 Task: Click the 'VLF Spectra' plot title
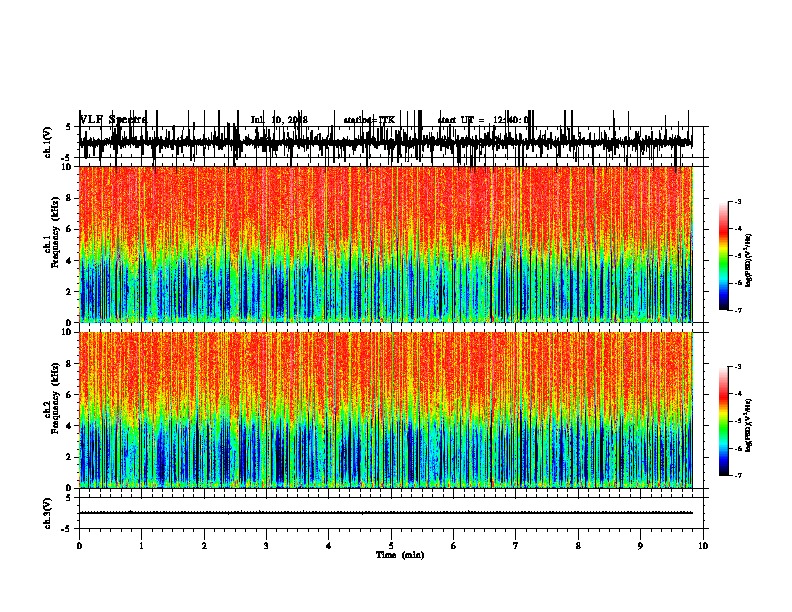(113, 120)
